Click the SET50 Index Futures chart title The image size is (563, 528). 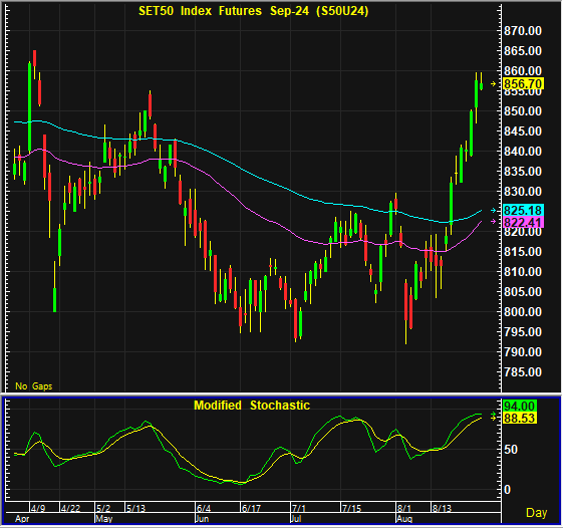(x=253, y=11)
